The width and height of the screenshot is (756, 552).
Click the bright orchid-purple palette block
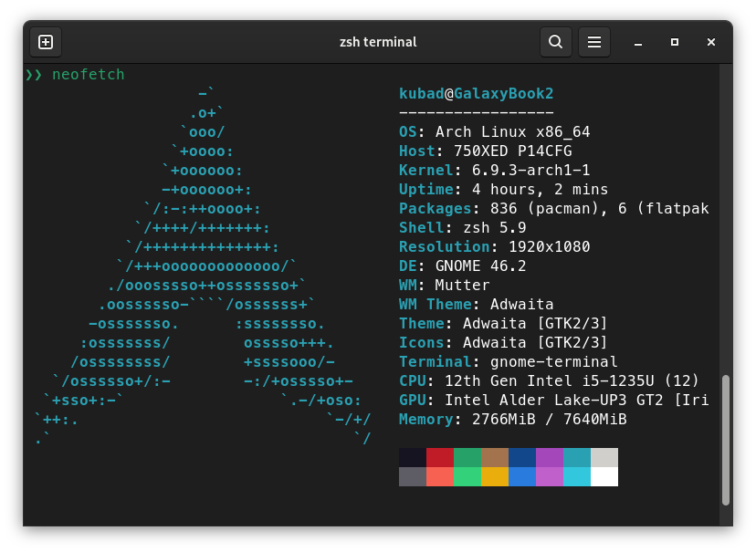(550, 477)
